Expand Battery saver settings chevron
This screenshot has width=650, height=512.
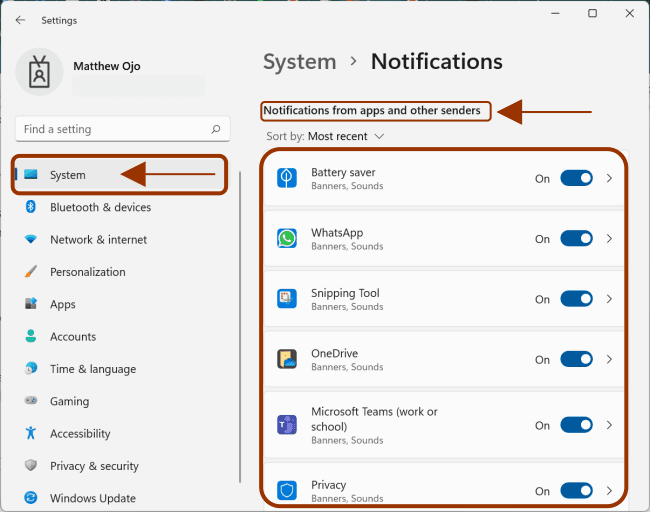point(609,178)
